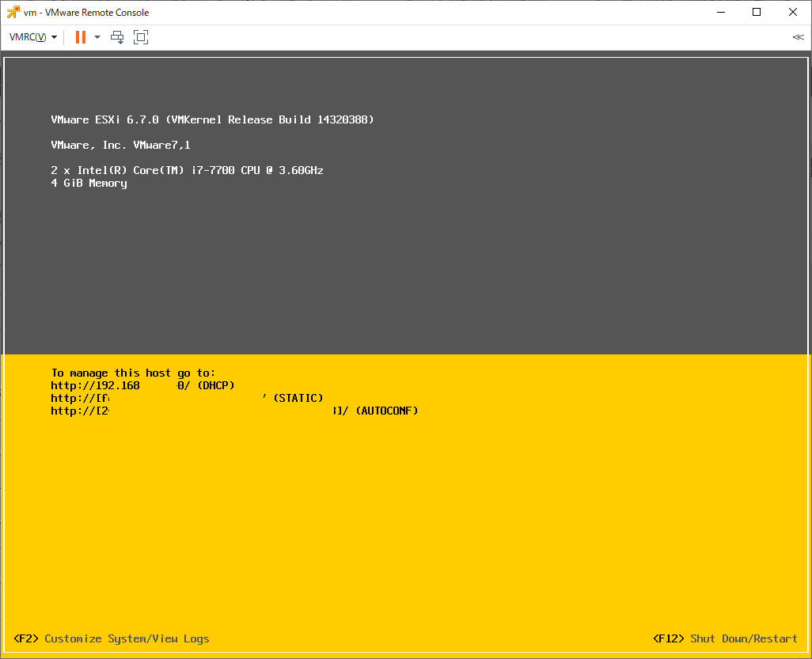Click the VMware Remote Console app icon
812x659 pixels.
click(13, 12)
